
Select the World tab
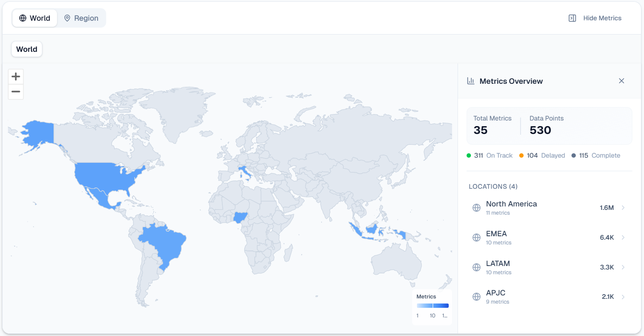(35, 18)
